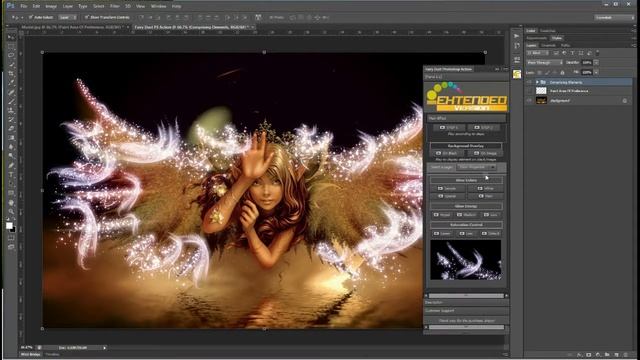Open status bar Doc info arrow
The image size is (640, 360).
coord(104,348)
